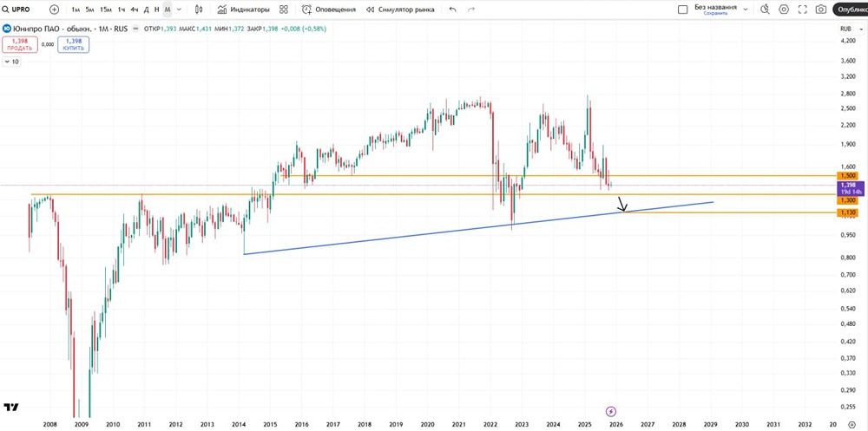868x431 pixels.
Task: Click the redo arrow icon
Action: pyautogui.click(x=471, y=10)
